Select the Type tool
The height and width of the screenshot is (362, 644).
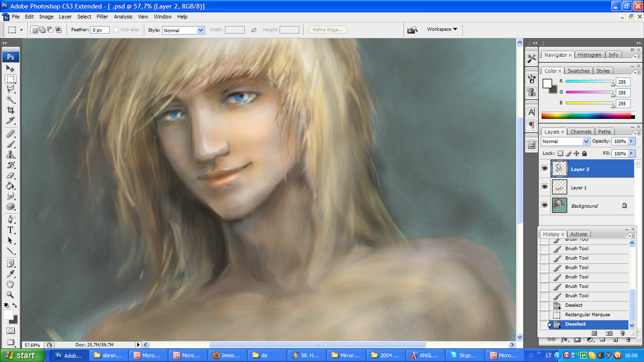tap(11, 230)
